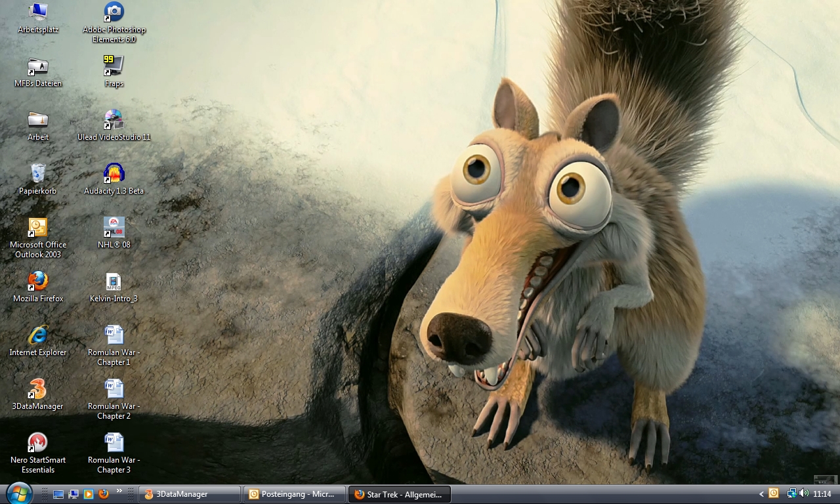The height and width of the screenshot is (504, 840).
Task: Click the Ulead VideoStudio 11 icon
Action: tap(114, 120)
